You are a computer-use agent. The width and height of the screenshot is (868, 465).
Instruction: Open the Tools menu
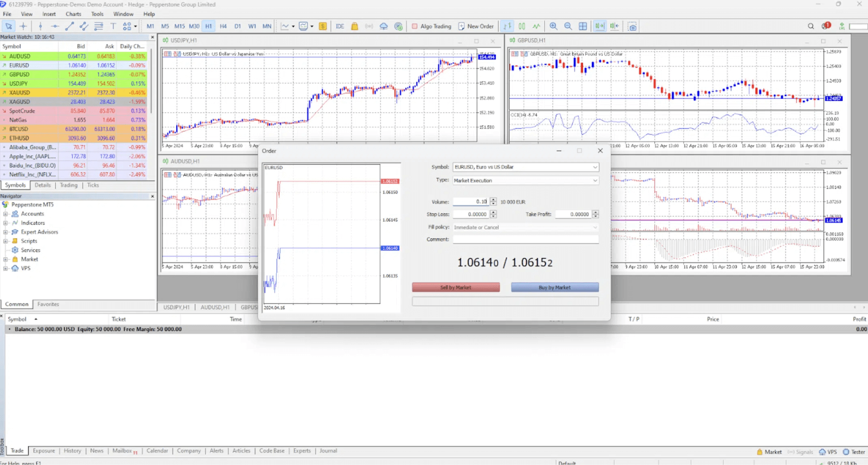coord(98,14)
